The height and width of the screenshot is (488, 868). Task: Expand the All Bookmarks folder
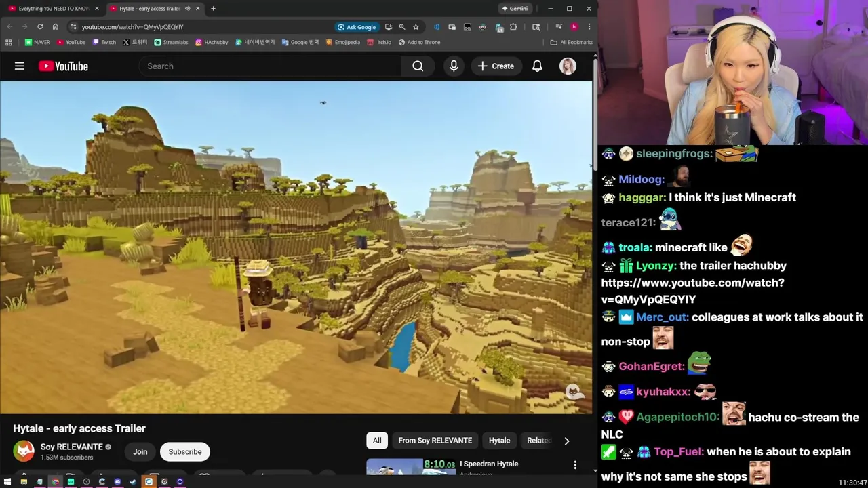[571, 42]
